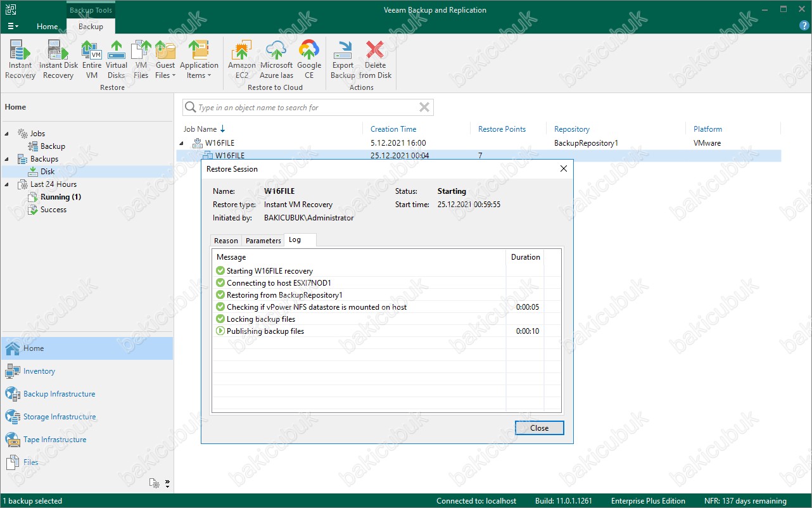Sort by Repository column

571,129
